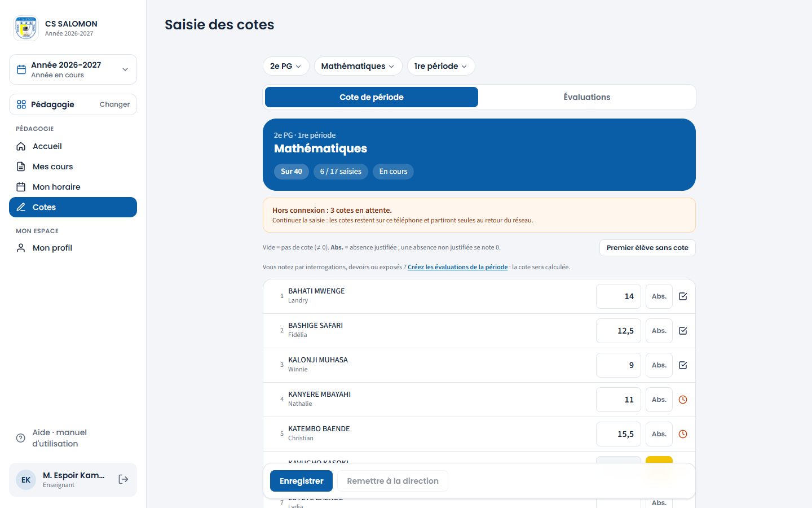This screenshot has height=508, width=812.
Task: Click the grade field showing 9
Action: point(619,365)
